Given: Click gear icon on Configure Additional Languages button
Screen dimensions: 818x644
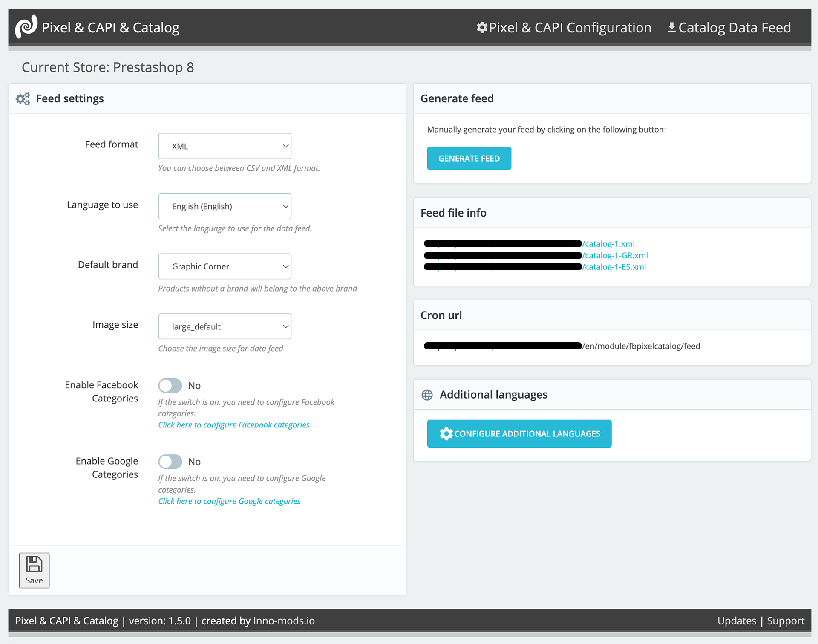Looking at the screenshot, I should point(446,434).
